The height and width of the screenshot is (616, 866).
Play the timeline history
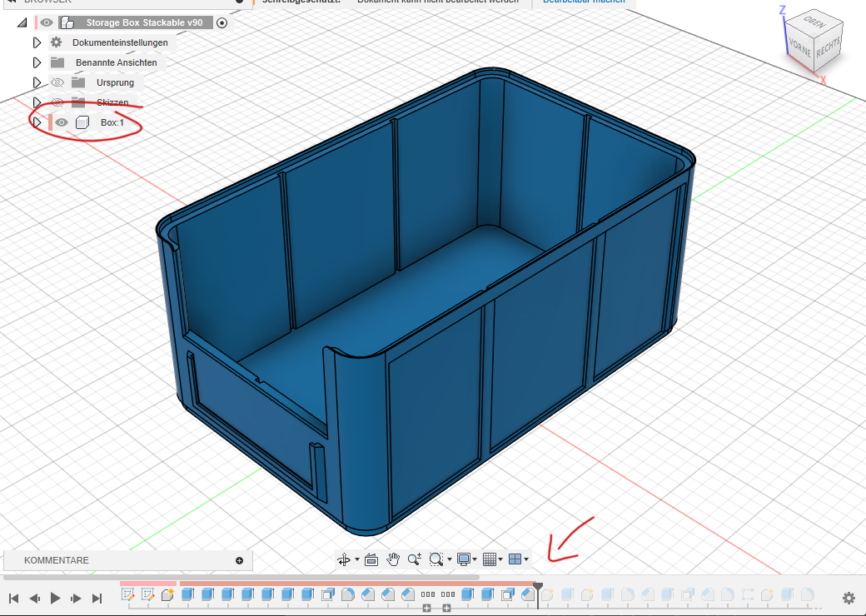[55, 599]
